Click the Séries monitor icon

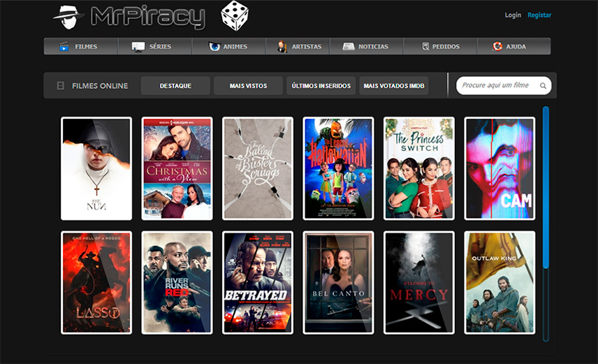138,47
